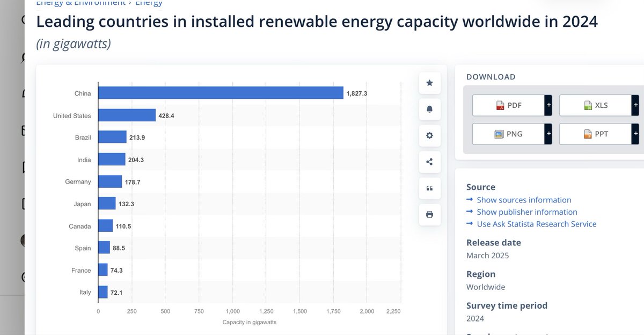This screenshot has width=644, height=335.
Task: Expand the XLS plus options
Action: pyautogui.click(x=635, y=105)
